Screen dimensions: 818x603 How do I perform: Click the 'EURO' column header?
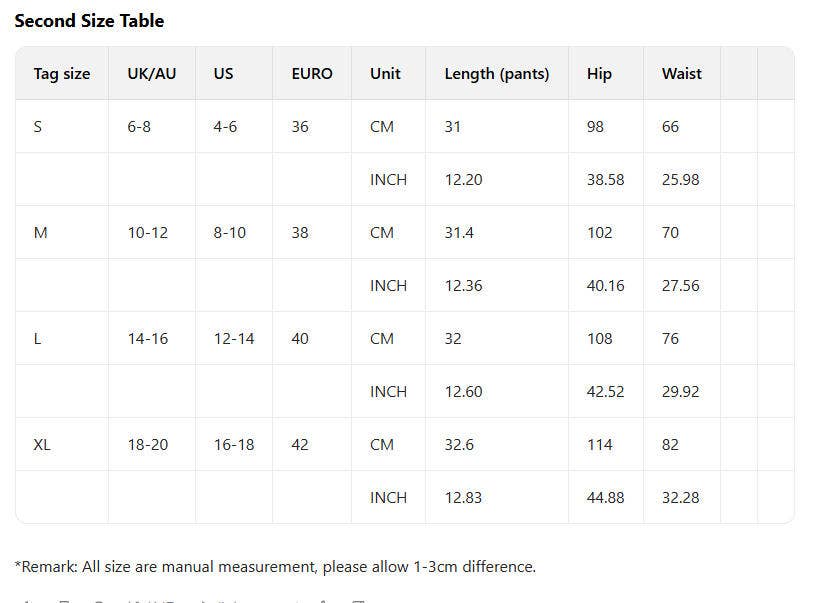312,74
